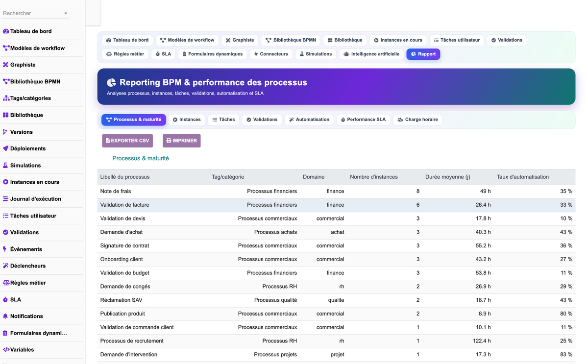The height and width of the screenshot is (364, 588).
Task: Switch to the Automatisation report tab
Action: point(309,120)
